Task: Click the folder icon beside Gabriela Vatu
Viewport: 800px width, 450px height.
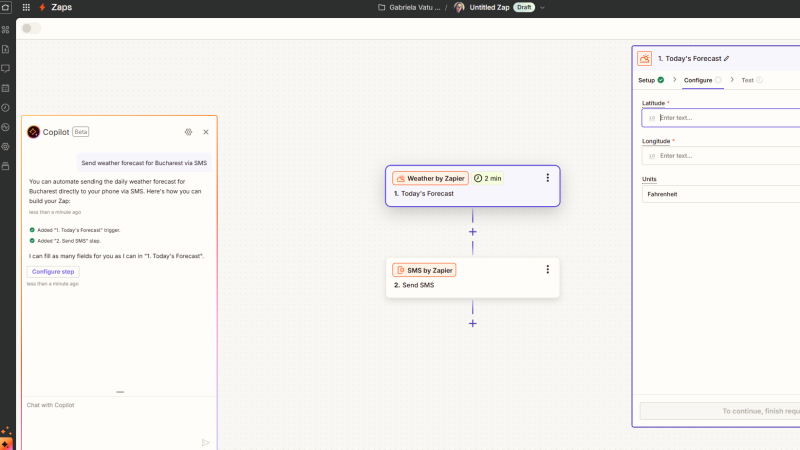Action: [x=381, y=7]
